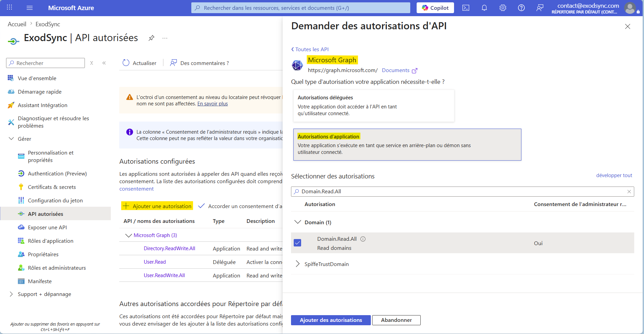Click développer tout
The height and width of the screenshot is (334, 644).
[x=614, y=175]
